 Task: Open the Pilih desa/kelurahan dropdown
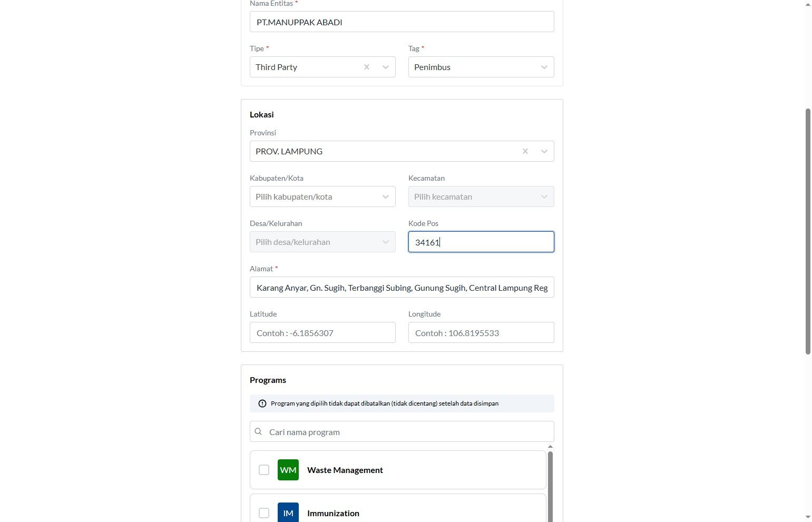322,242
